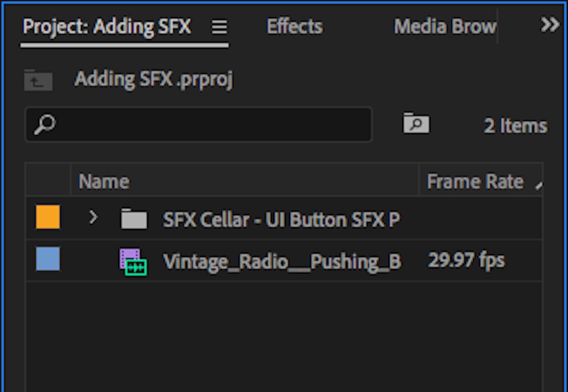Select the Project: Adding SFX tab

[107, 27]
